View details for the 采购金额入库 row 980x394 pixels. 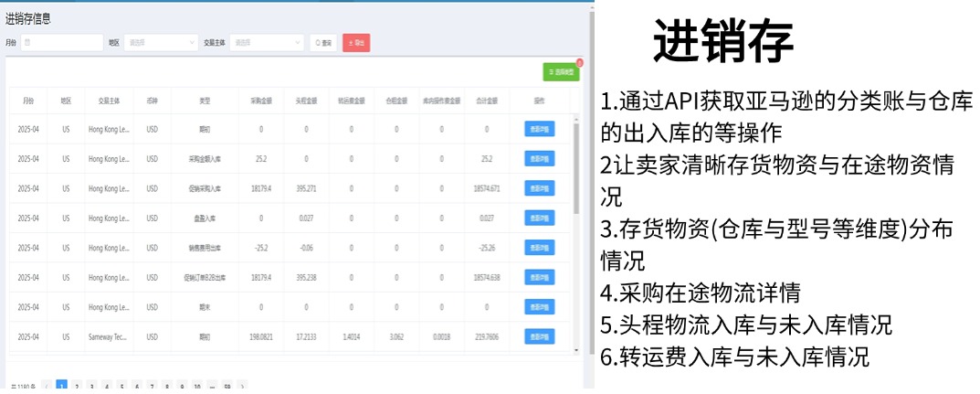click(540, 158)
